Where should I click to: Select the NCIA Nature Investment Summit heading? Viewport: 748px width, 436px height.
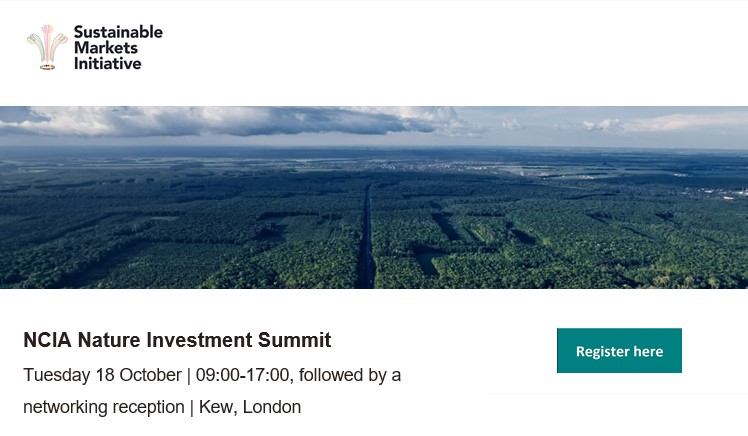pos(177,340)
